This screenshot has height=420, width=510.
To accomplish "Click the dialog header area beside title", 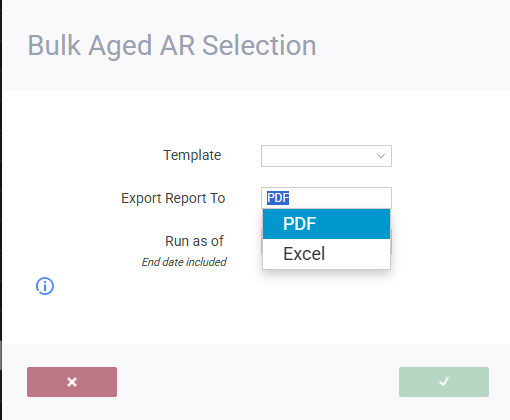I will (x=412, y=45).
